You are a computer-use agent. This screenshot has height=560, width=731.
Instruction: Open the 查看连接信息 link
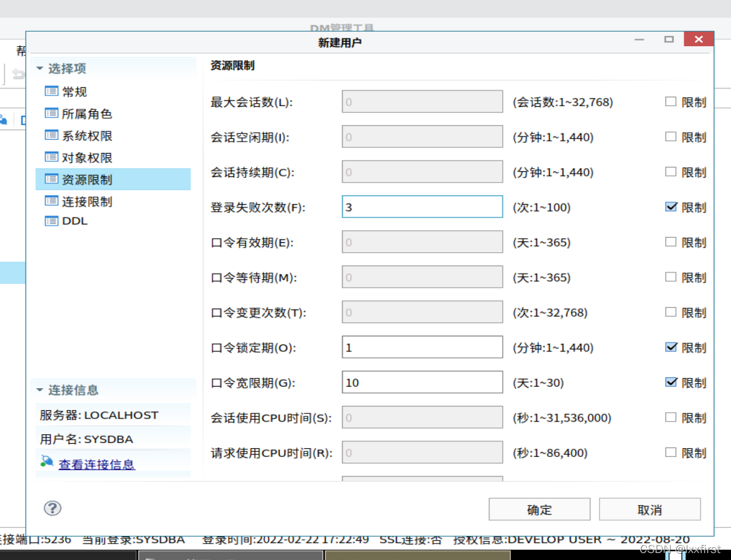pyautogui.click(x=96, y=463)
